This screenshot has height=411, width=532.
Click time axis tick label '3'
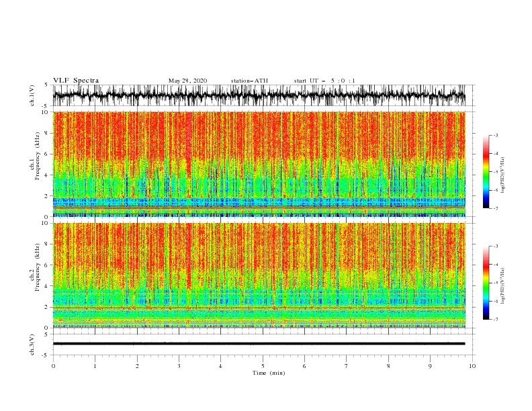tap(179, 366)
